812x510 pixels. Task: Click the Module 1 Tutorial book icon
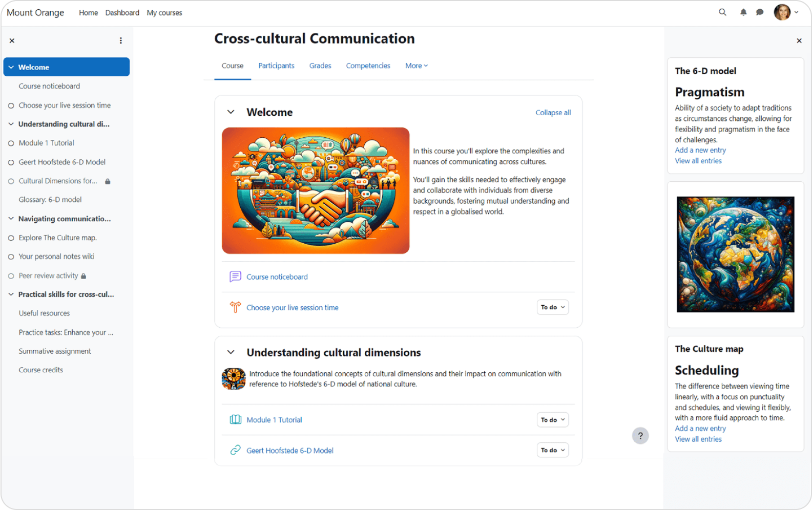pyautogui.click(x=235, y=419)
